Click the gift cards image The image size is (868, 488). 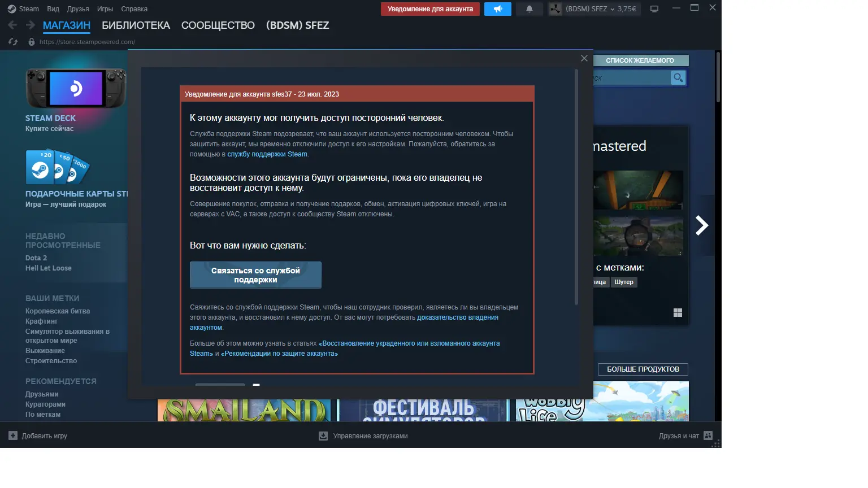click(x=58, y=167)
